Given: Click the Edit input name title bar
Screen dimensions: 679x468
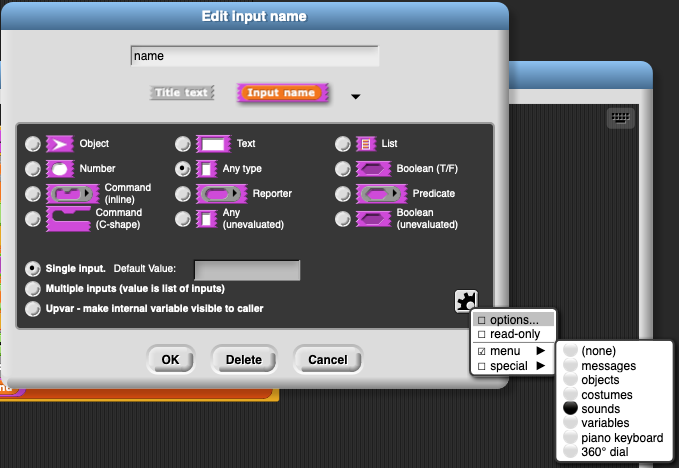Looking at the screenshot, I should pyautogui.click(x=254, y=16).
